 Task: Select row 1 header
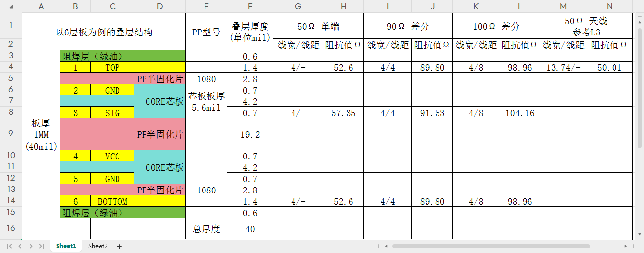11,26
